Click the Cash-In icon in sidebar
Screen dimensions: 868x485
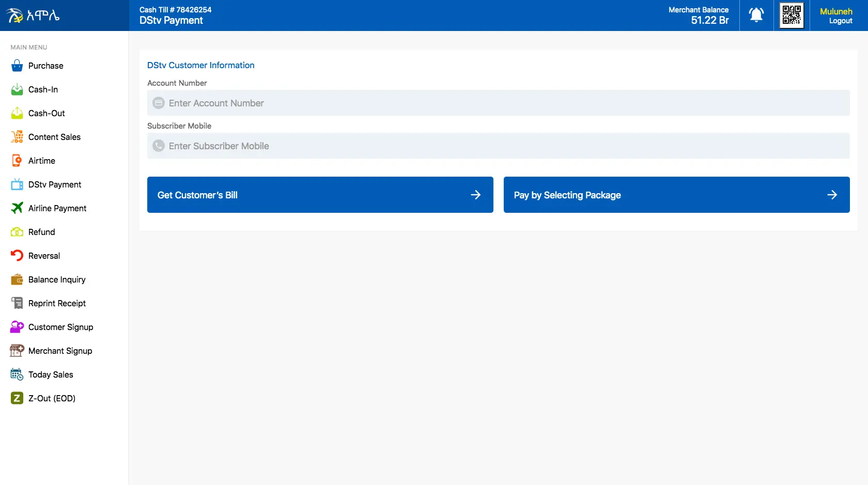pyautogui.click(x=17, y=89)
